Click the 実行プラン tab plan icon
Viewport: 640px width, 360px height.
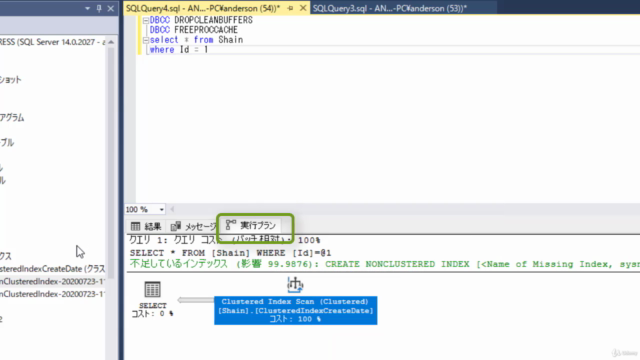point(231,224)
